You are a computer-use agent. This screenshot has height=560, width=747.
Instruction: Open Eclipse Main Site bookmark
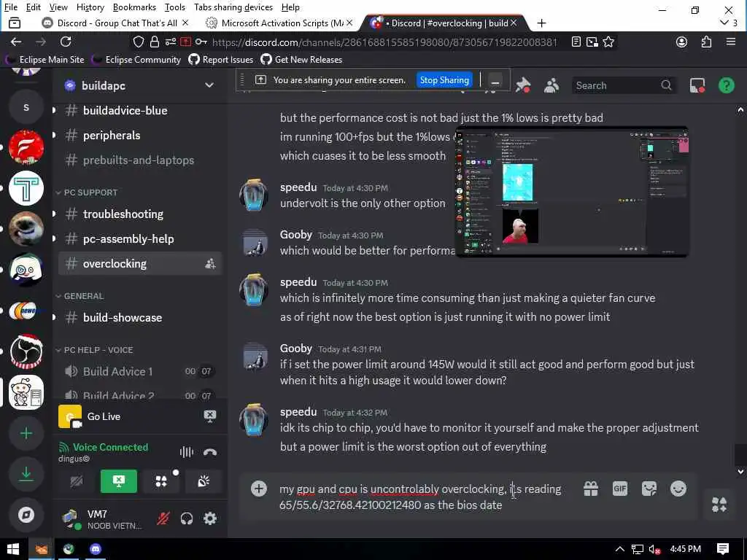(x=44, y=60)
